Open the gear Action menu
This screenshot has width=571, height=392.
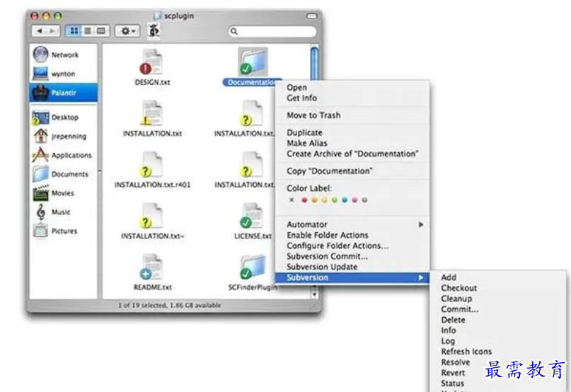pyautogui.click(x=127, y=31)
